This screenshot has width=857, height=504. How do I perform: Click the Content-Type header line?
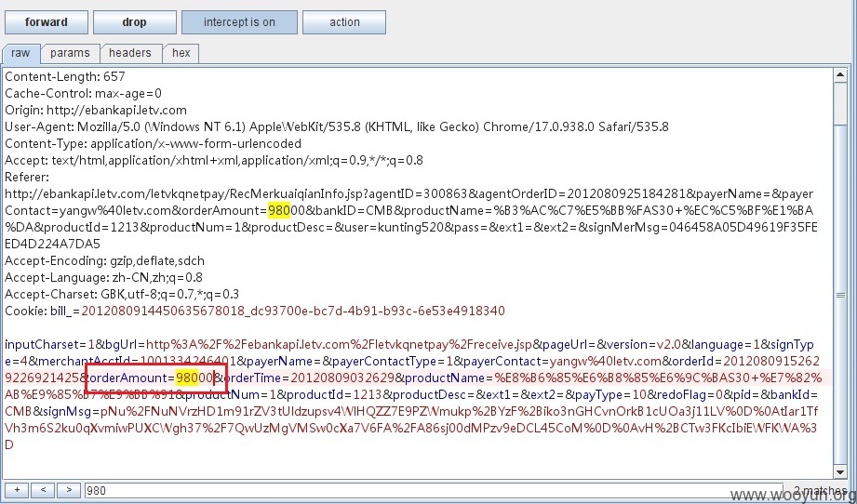153,143
